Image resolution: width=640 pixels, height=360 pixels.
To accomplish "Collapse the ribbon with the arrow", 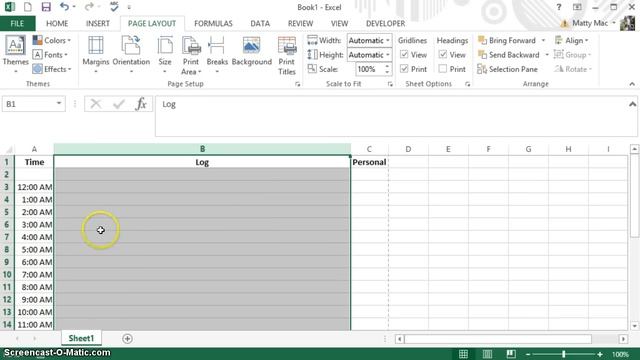I will point(632,84).
